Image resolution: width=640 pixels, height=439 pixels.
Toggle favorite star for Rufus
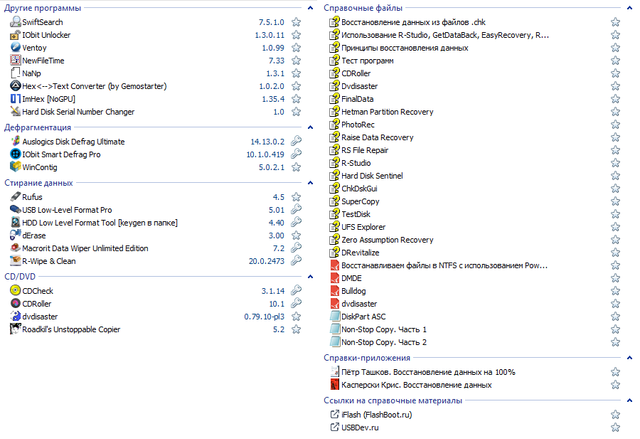[296, 197]
